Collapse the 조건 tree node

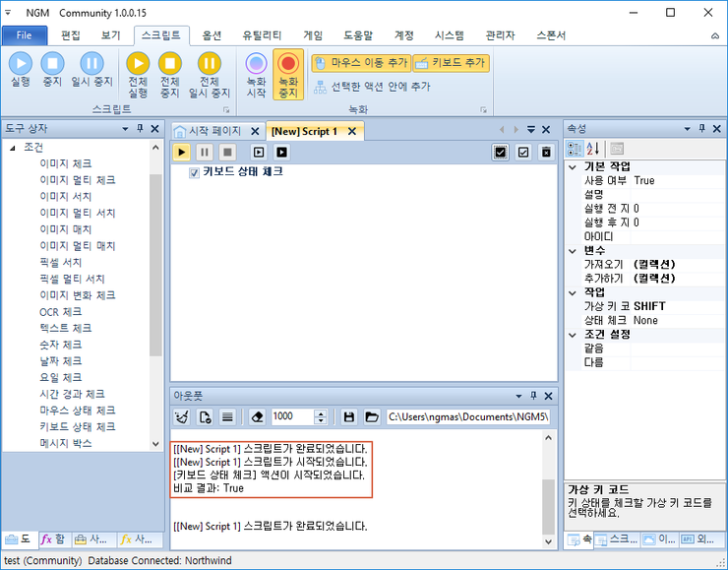click(x=13, y=148)
